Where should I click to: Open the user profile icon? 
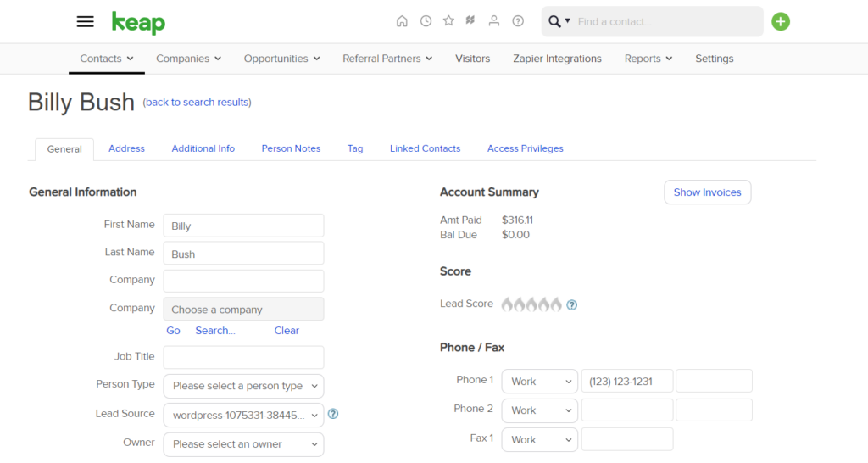coord(494,21)
